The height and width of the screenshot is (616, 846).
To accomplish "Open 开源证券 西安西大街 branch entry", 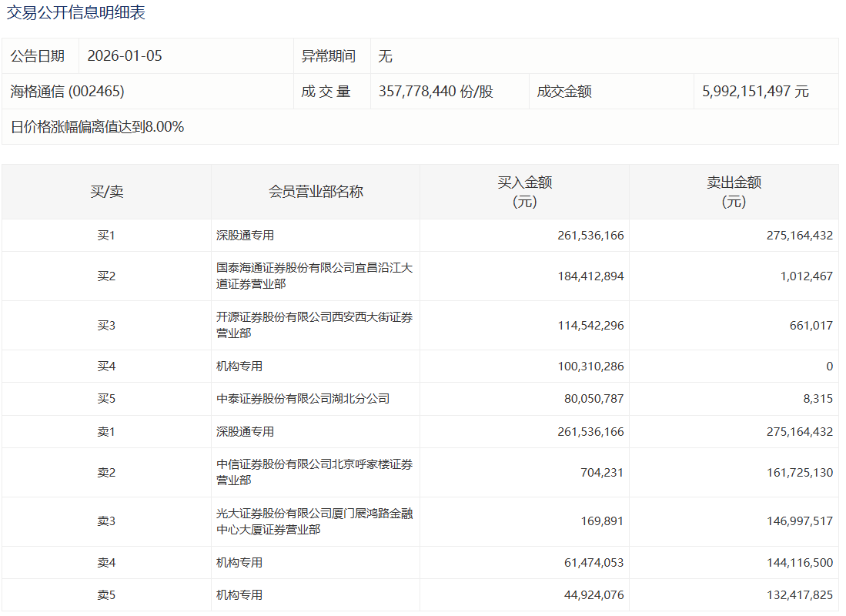I will tap(314, 325).
